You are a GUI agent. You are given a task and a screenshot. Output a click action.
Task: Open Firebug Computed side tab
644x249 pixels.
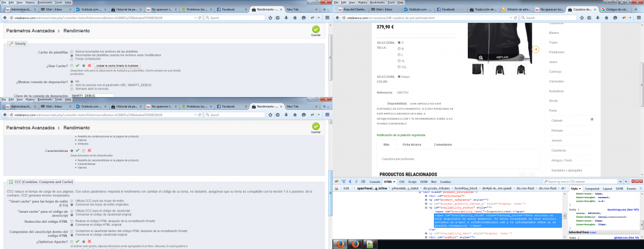[591, 189]
